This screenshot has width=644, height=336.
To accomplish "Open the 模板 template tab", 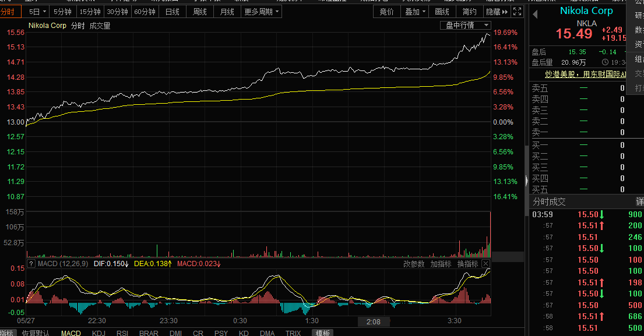I will coord(322,333).
